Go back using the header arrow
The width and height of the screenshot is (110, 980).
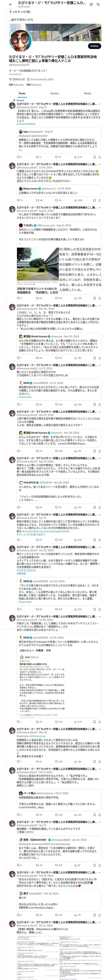pos(11,4)
